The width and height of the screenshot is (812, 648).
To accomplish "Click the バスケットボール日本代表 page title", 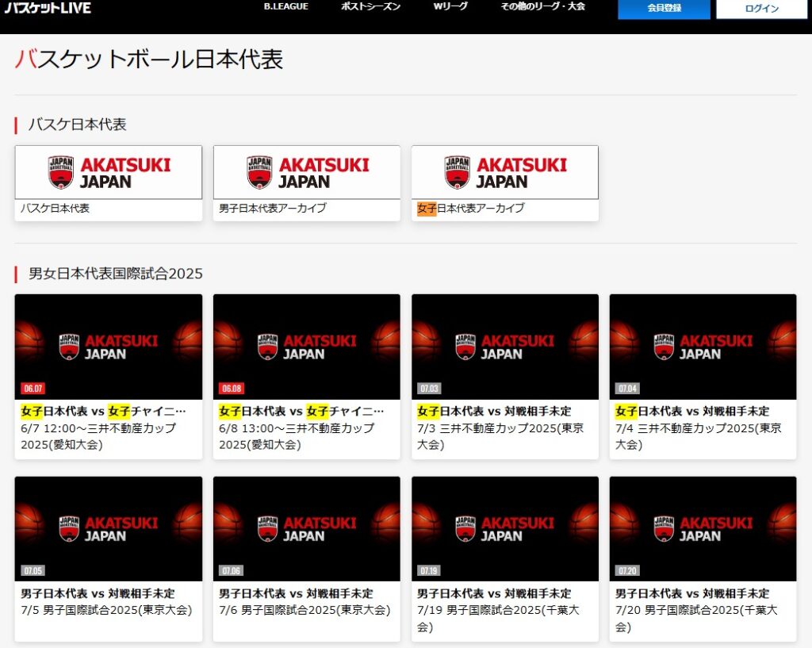I will pos(149,59).
